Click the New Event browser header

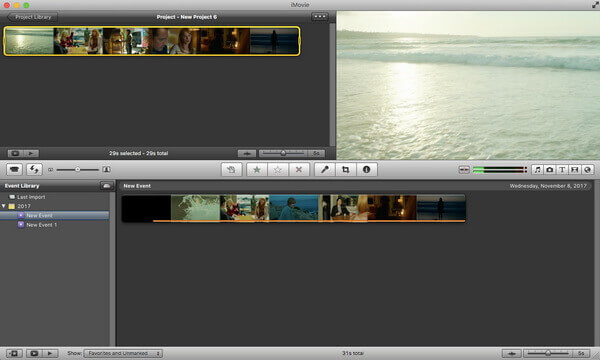click(137, 186)
